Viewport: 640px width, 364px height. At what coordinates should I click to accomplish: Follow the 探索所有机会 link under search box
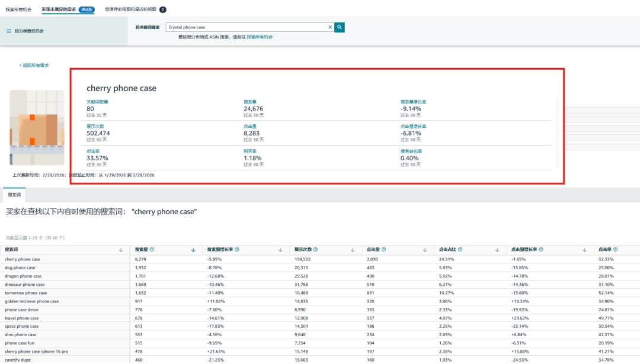pyautogui.click(x=260, y=37)
